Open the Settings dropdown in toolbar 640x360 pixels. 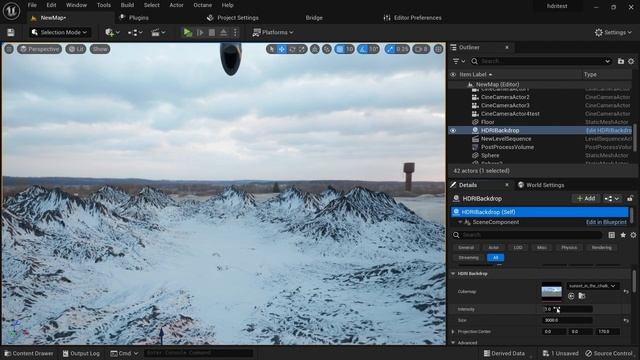point(613,32)
